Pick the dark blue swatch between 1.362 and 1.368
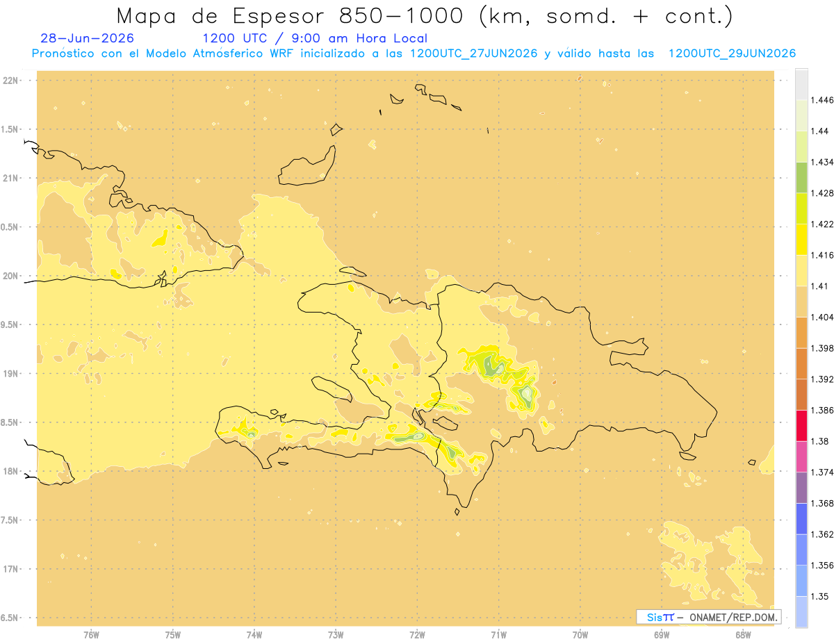Viewport: 834px width, 644px height. pyautogui.click(x=801, y=519)
